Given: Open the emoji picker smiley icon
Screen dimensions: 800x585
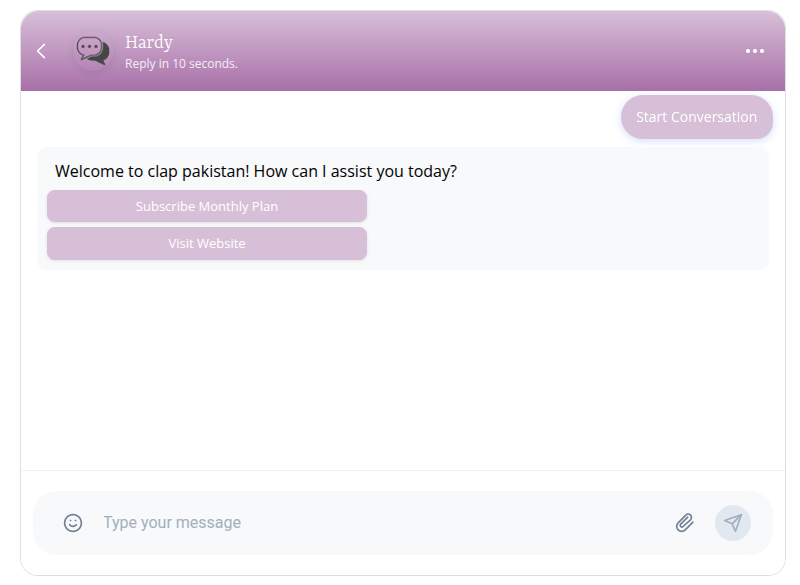Looking at the screenshot, I should (x=73, y=523).
